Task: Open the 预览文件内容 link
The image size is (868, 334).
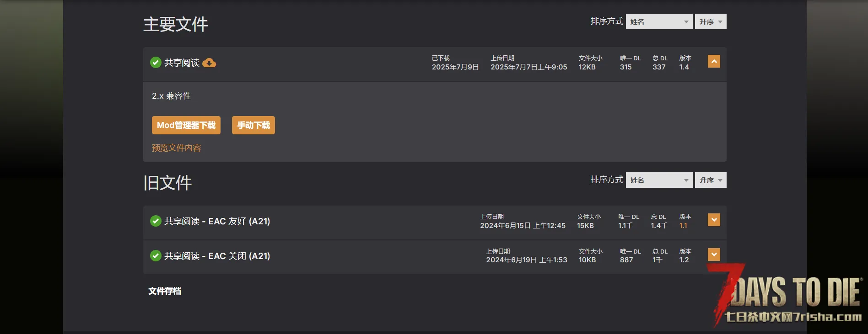Action: (177, 148)
